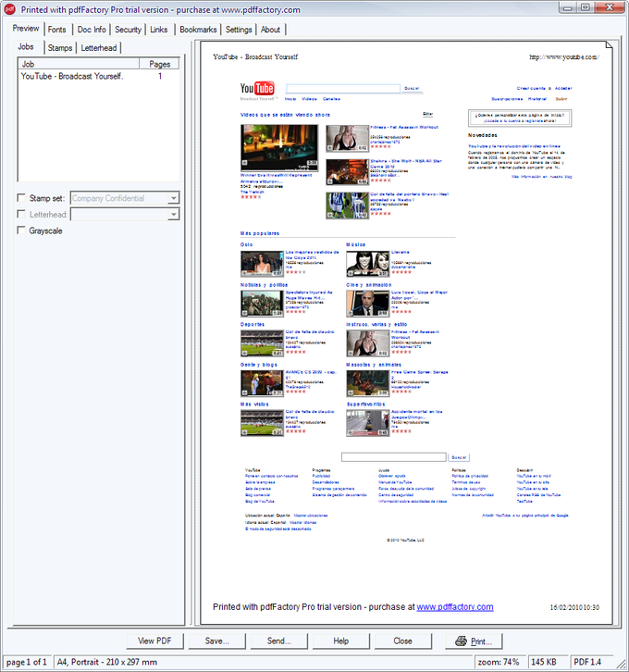Open the Fonts tab
Screen dimensions: 629x672
pos(57,30)
